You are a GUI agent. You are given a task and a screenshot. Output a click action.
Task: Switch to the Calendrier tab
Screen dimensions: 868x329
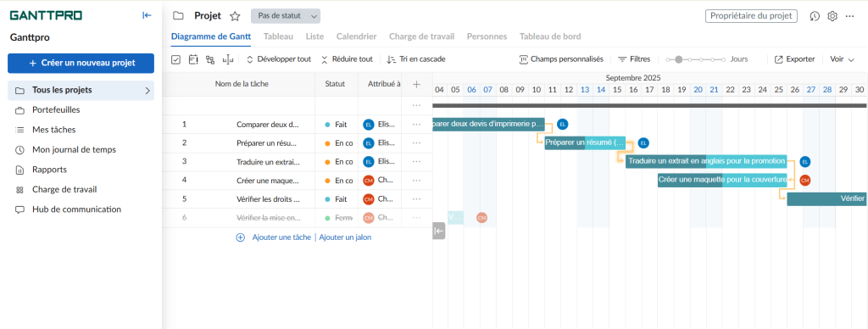click(x=357, y=36)
